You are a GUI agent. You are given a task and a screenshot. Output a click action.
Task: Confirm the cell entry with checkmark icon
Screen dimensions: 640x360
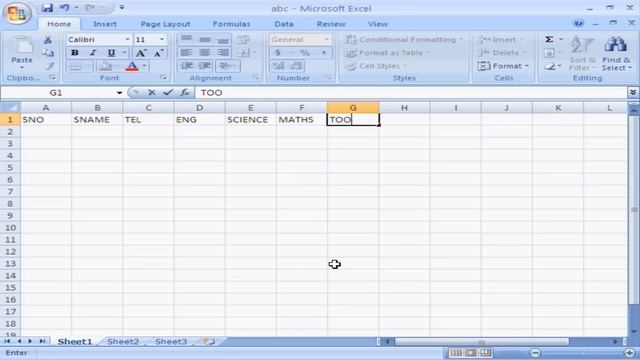(x=168, y=93)
